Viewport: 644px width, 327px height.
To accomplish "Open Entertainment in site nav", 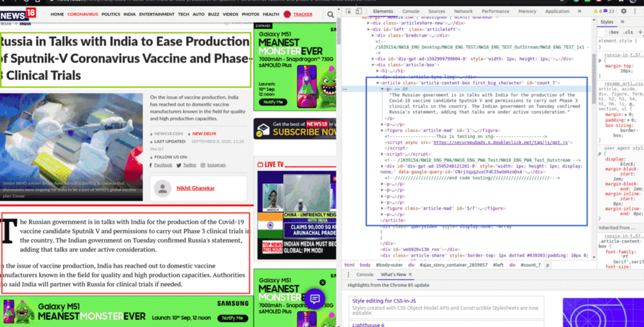I will (x=156, y=14).
